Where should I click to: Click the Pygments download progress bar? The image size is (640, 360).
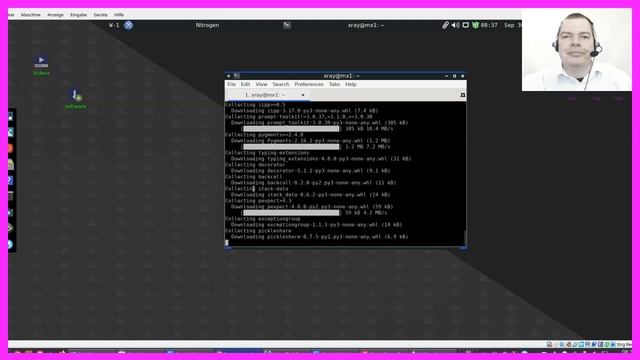[x=291, y=147]
